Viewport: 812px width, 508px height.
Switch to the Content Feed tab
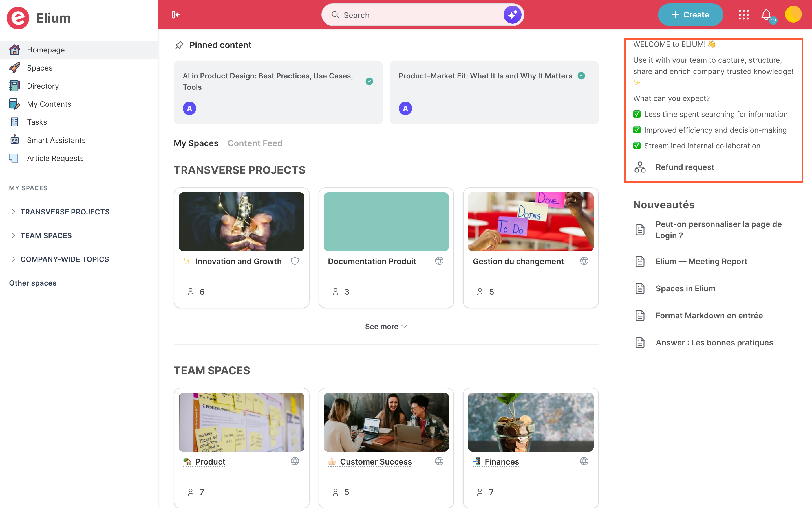click(255, 143)
